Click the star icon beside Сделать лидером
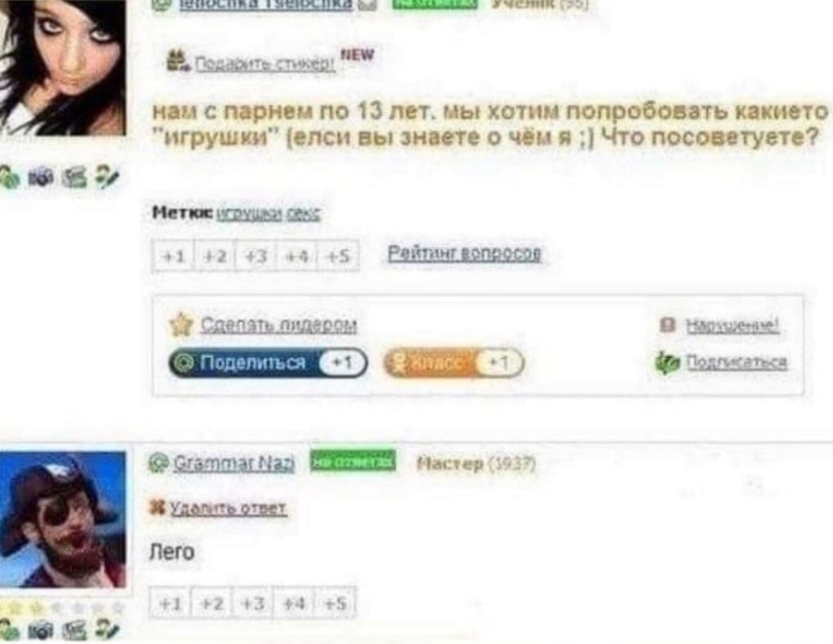The image size is (833, 644). pos(180,324)
